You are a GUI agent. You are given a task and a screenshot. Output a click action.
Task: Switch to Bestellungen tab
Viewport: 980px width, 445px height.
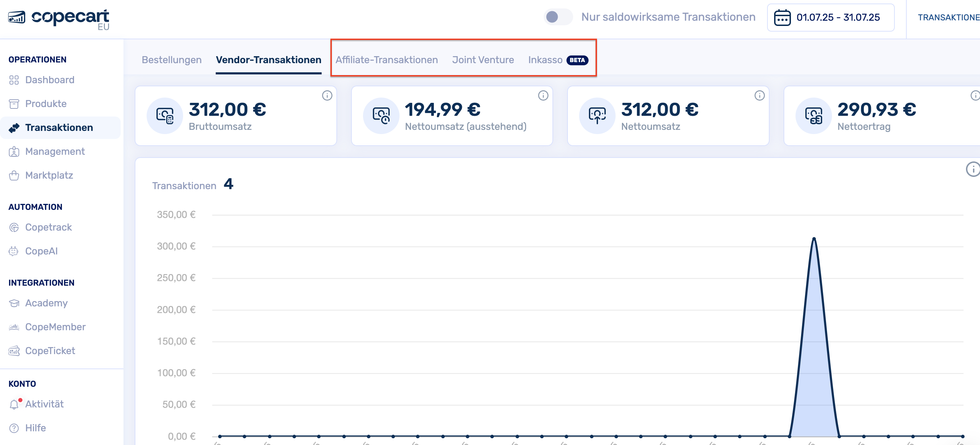coord(172,60)
